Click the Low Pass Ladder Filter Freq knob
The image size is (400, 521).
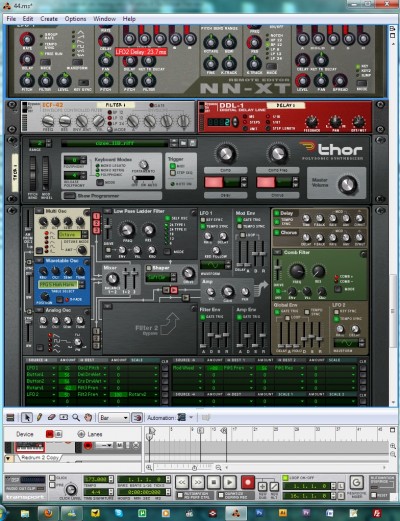(x=127, y=229)
